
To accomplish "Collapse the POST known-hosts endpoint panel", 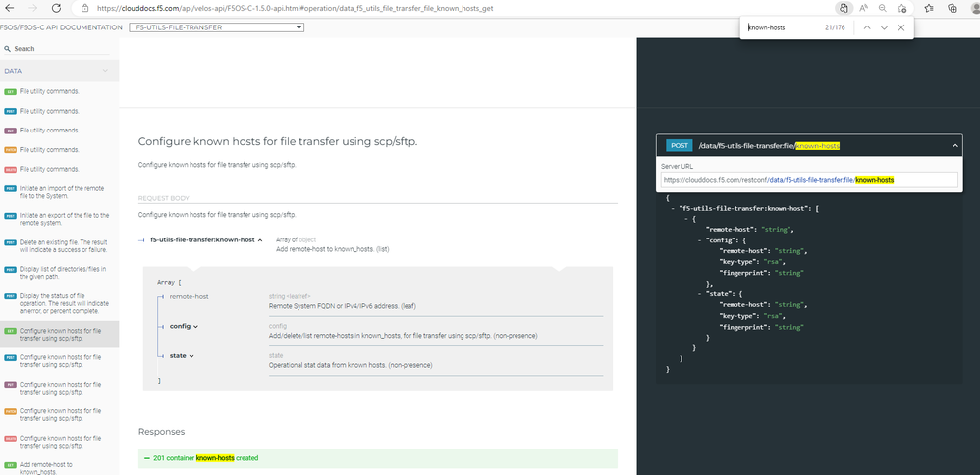I will tap(954, 145).
